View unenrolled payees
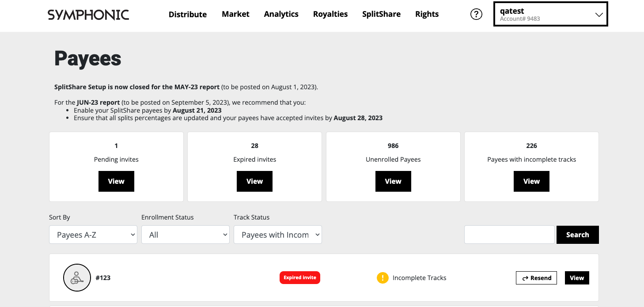This screenshot has width=644, height=307. [393, 181]
